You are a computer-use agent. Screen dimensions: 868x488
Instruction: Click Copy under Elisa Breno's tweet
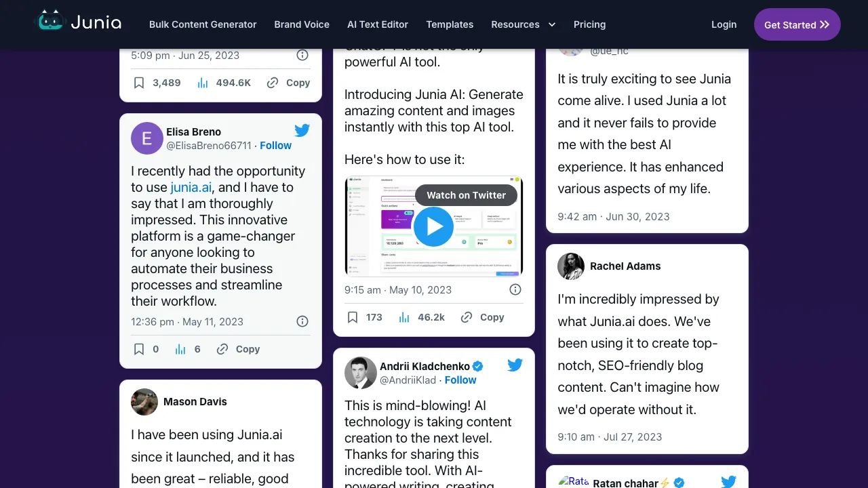(237, 348)
